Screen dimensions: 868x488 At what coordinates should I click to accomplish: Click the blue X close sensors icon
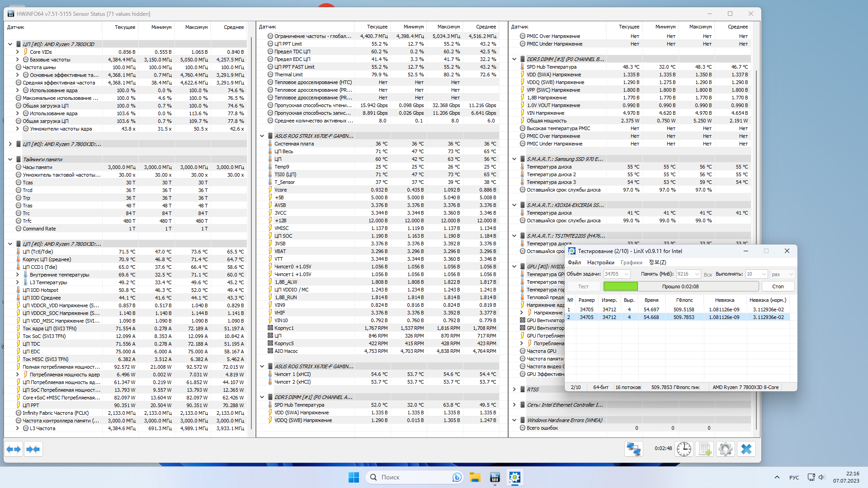pyautogui.click(x=746, y=449)
